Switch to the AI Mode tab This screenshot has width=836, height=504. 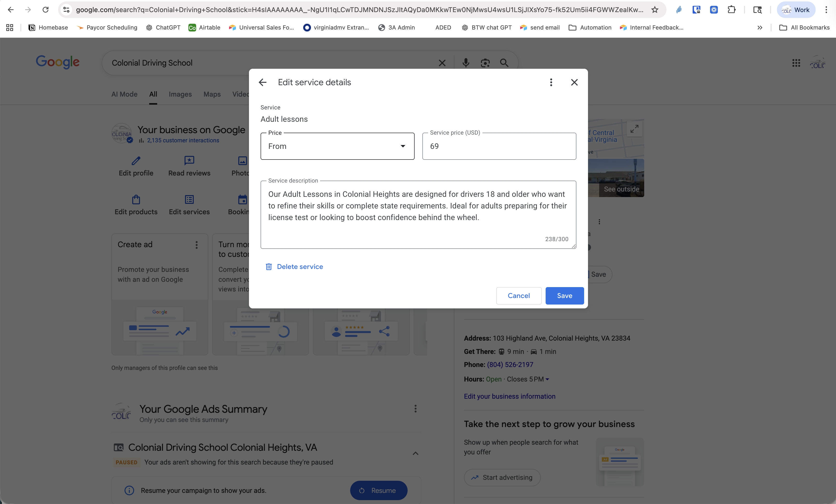124,94
